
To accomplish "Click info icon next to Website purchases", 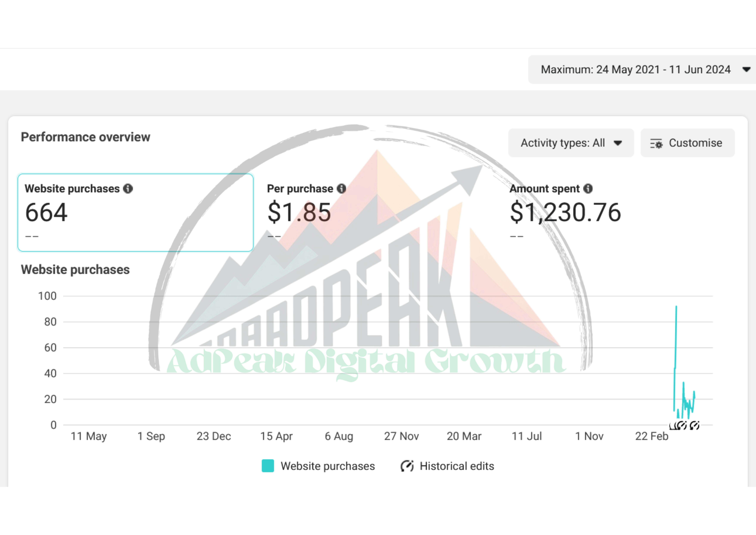I will 128,189.
